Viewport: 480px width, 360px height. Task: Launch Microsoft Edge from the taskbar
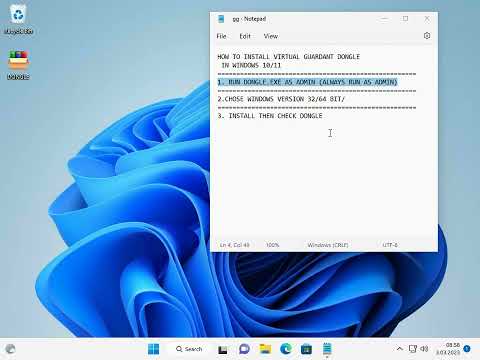pos(286,349)
